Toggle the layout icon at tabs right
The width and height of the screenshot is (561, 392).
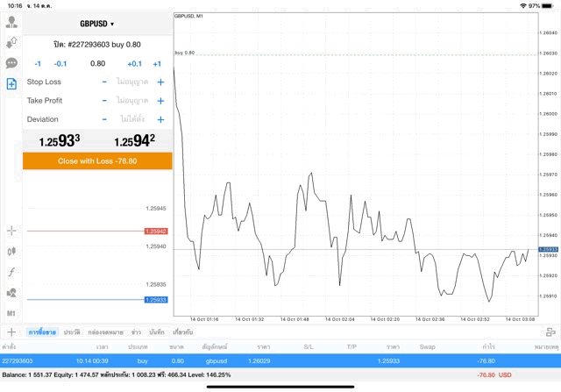pos(550,332)
